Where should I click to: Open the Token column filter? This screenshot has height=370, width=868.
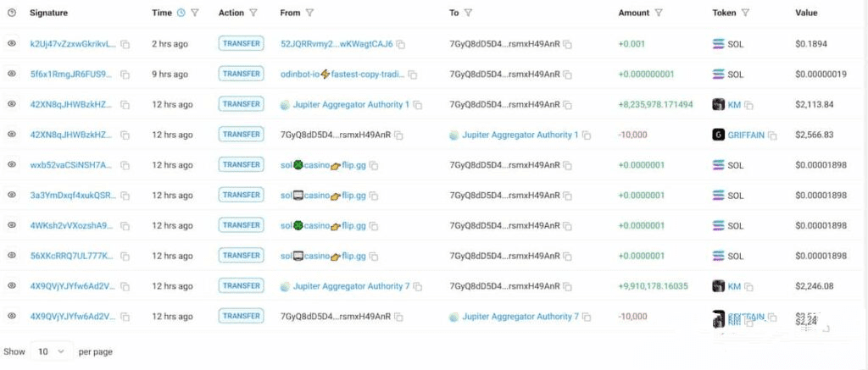745,13
